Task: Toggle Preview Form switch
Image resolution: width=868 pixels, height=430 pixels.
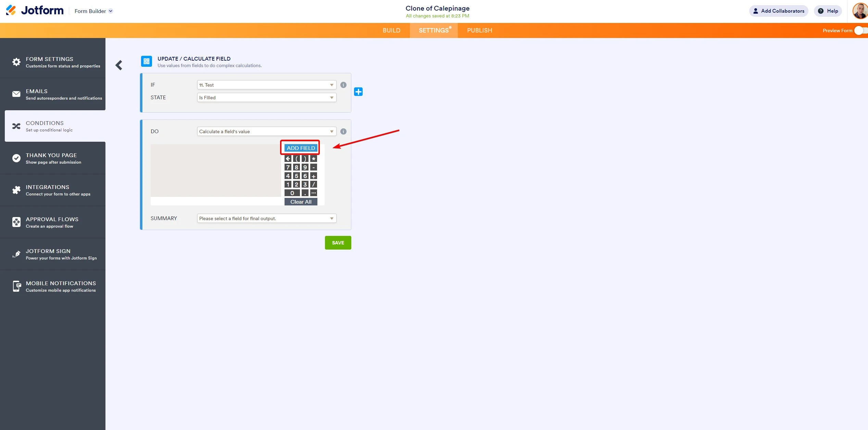Action: [860, 30]
